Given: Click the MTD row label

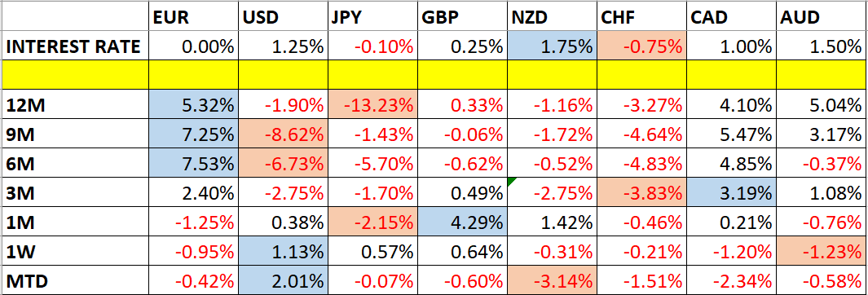Looking at the screenshot, I should click(27, 280).
